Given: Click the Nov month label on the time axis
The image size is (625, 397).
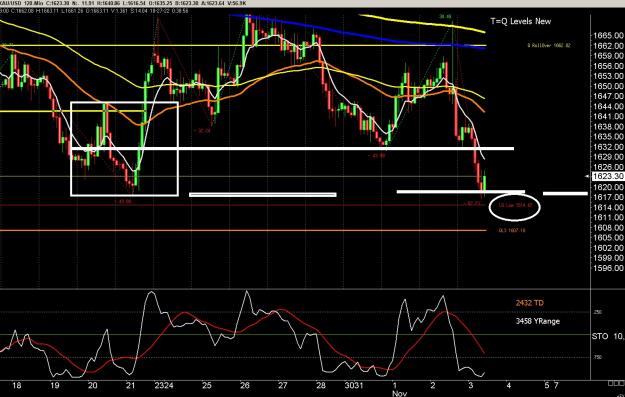Looking at the screenshot, I should [400, 393].
